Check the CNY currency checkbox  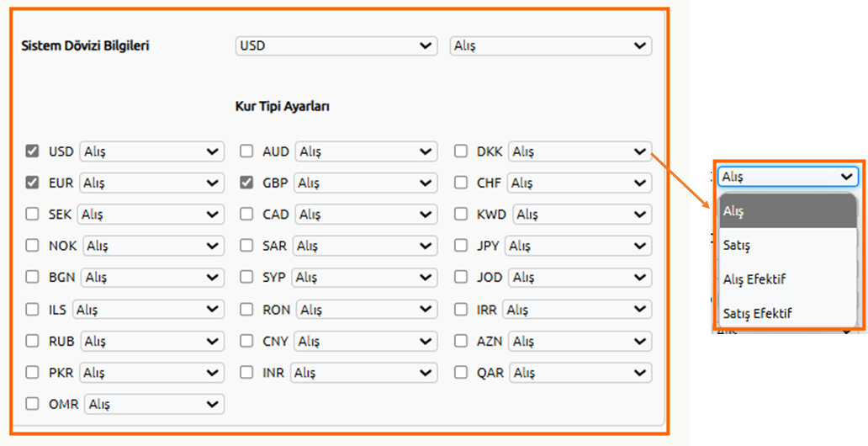tap(246, 341)
